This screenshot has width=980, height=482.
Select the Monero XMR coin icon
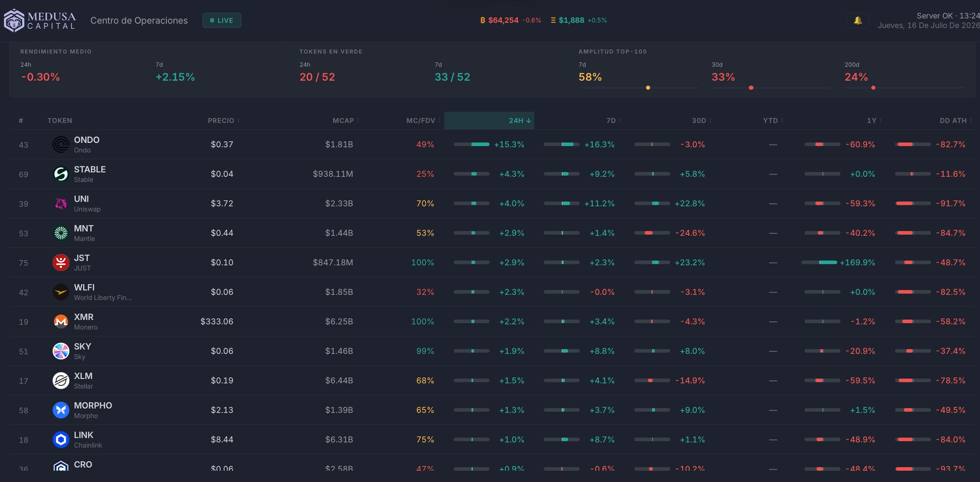click(x=61, y=322)
